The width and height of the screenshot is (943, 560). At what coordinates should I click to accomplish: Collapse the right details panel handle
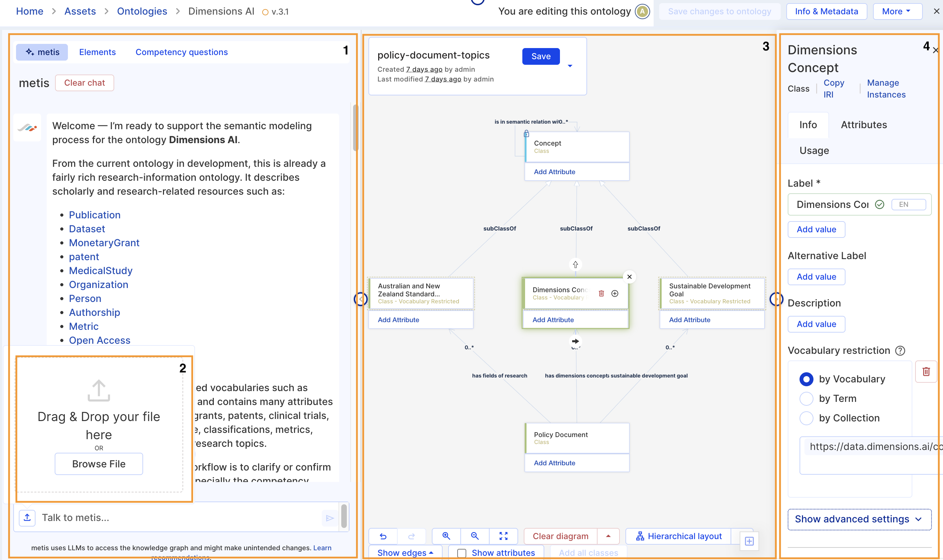pyautogui.click(x=776, y=299)
